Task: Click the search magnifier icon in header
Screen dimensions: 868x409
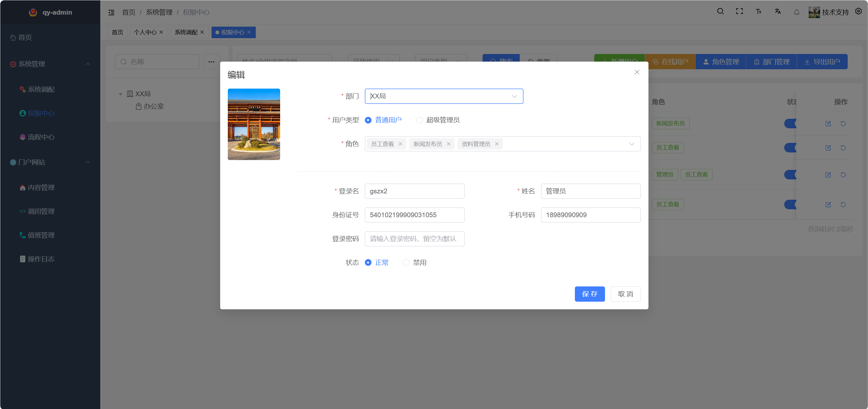Action: click(x=720, y=11)
